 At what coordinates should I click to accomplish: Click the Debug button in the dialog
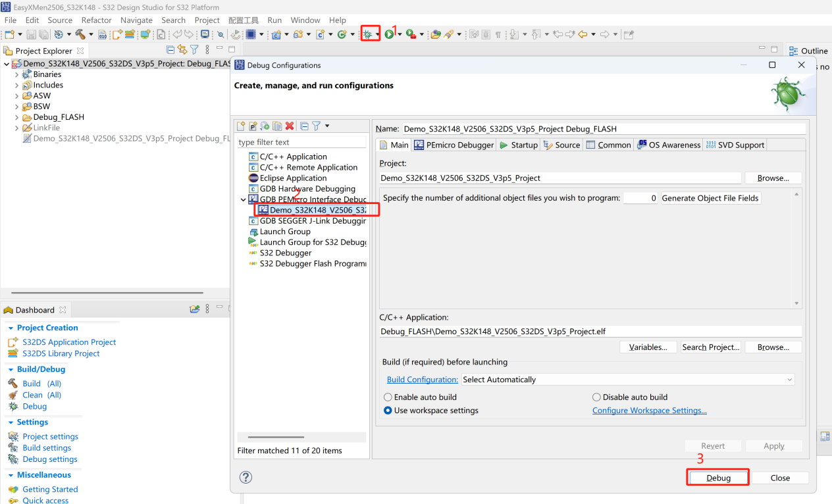[718, 478]
